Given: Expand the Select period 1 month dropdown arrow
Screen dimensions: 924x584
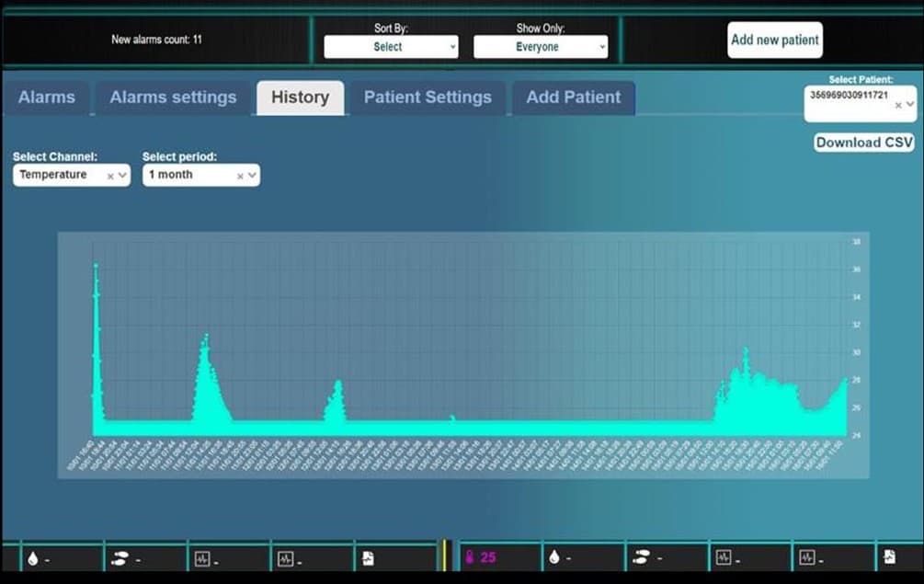Looking at the screenshot, I should tap(252, 175).
